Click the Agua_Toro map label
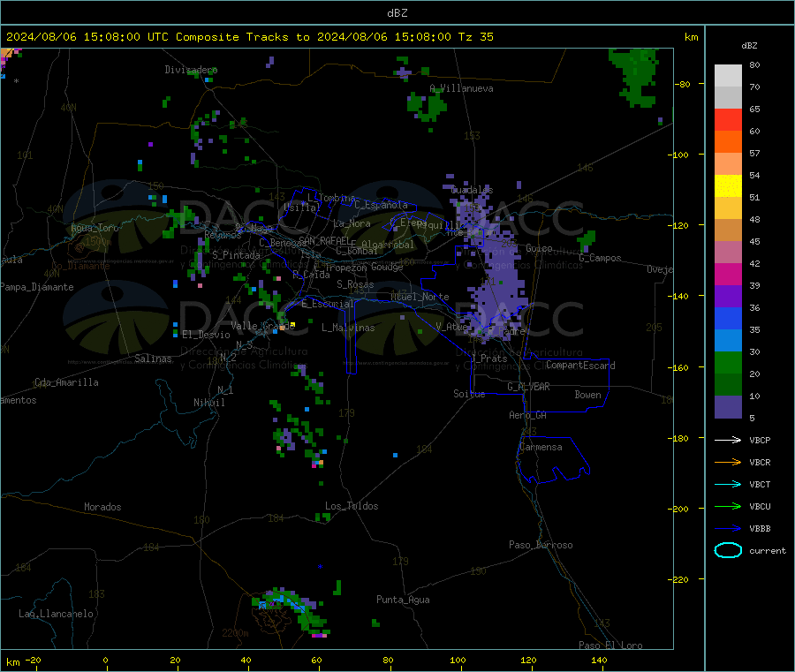 tap(95, 228)
